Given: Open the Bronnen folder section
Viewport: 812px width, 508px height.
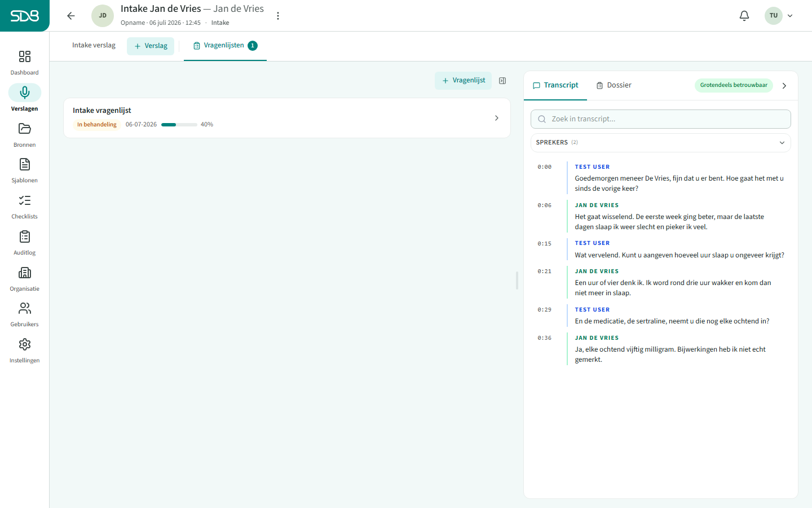Looking at the screenshot, I should coord(24,134).
